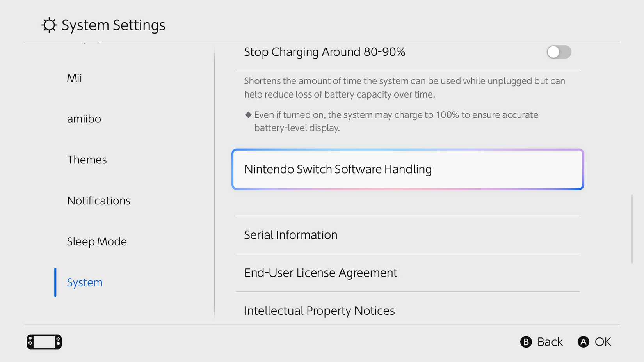
Task: Toggle Stop Charging Around 80-90%
Action: [559, 52]
